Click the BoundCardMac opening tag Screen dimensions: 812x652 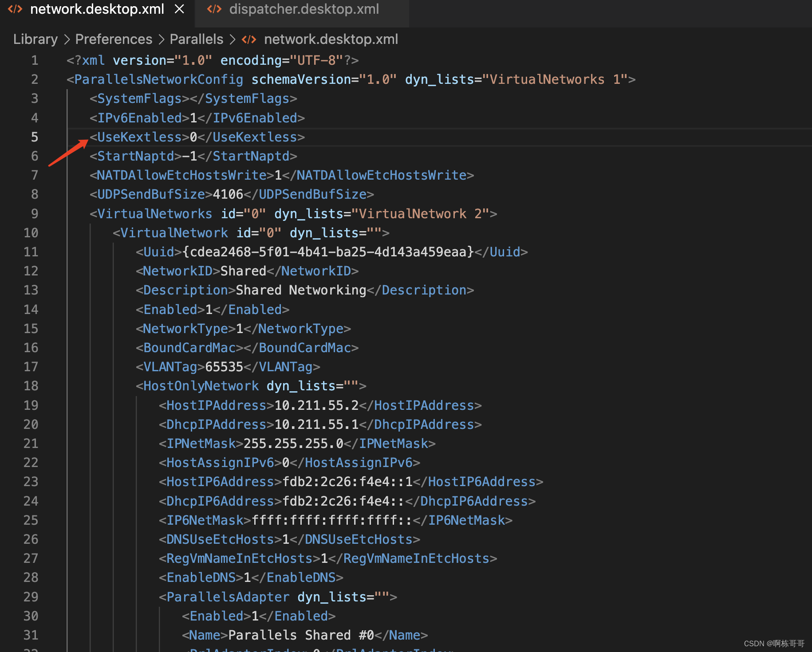tap(189, 348)
